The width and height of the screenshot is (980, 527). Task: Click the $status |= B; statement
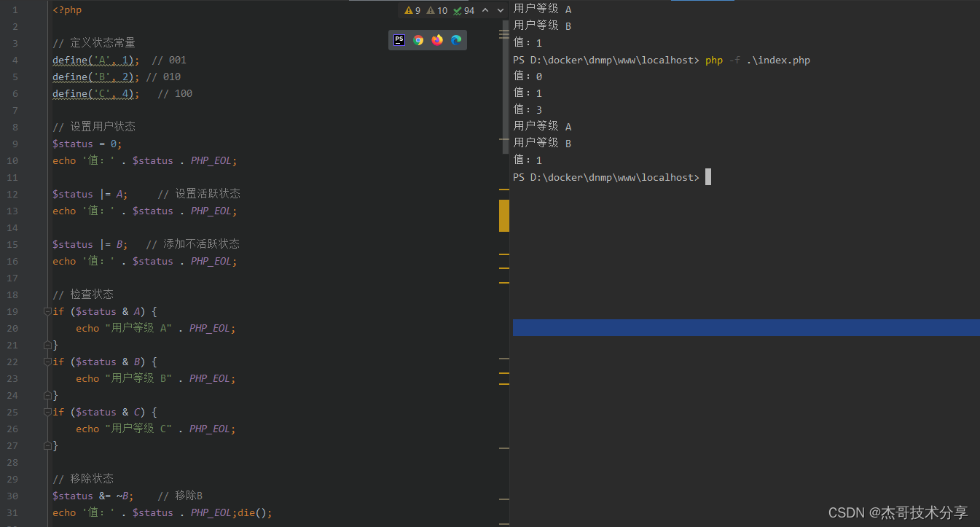[90, 244]
